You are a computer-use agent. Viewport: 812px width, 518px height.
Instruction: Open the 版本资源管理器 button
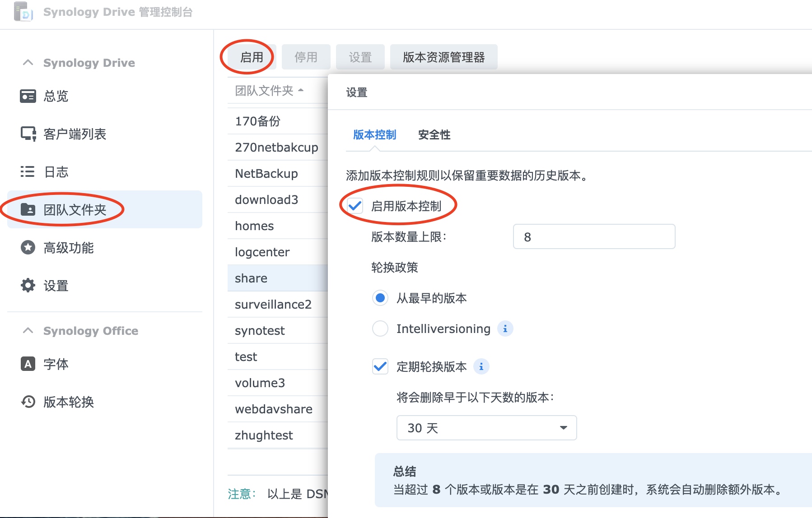pyautogui.click(x=443, y=57)
